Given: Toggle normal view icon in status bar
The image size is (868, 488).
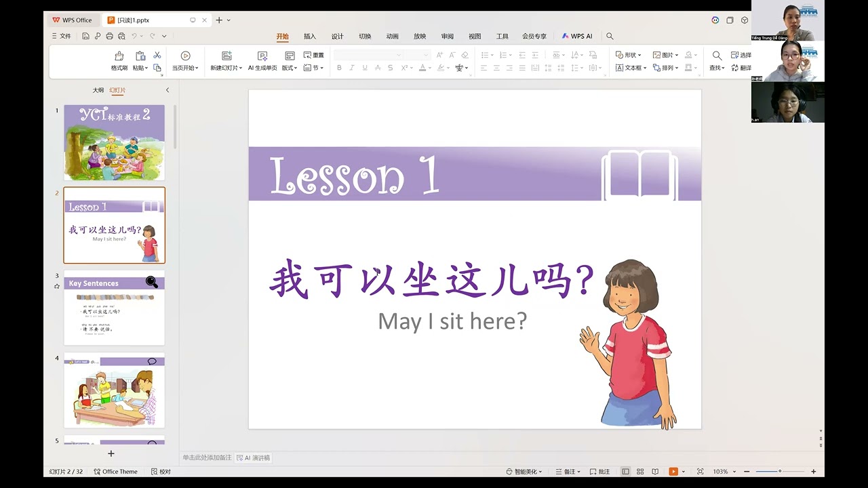Looking at the screenshot, I should pos(625,471).
